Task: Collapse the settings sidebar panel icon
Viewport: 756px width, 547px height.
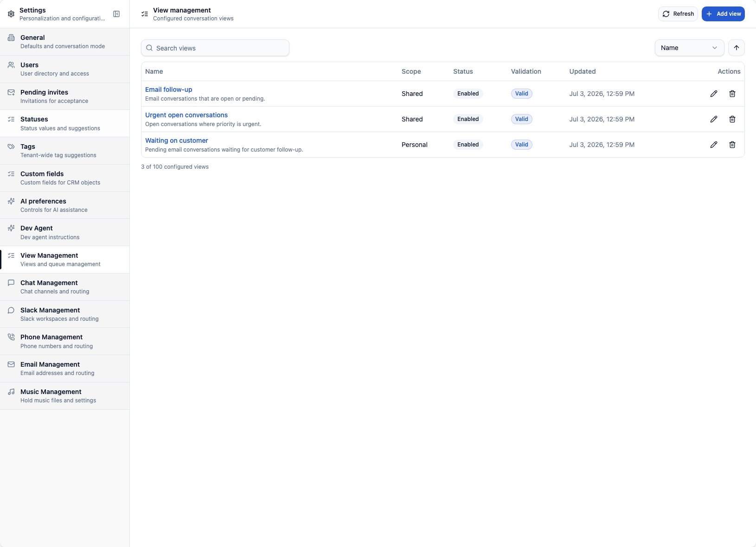Action: pyautogui.click(x=116, y=14)
